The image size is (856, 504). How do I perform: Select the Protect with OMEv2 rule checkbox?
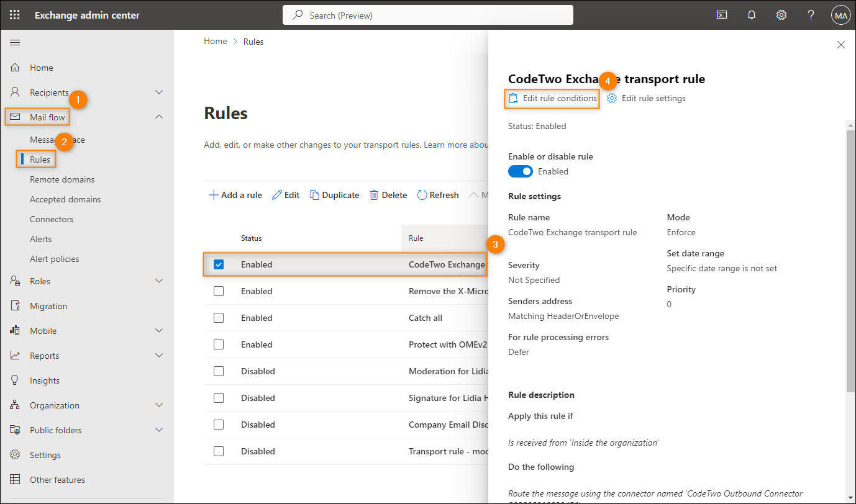(219, 344)
